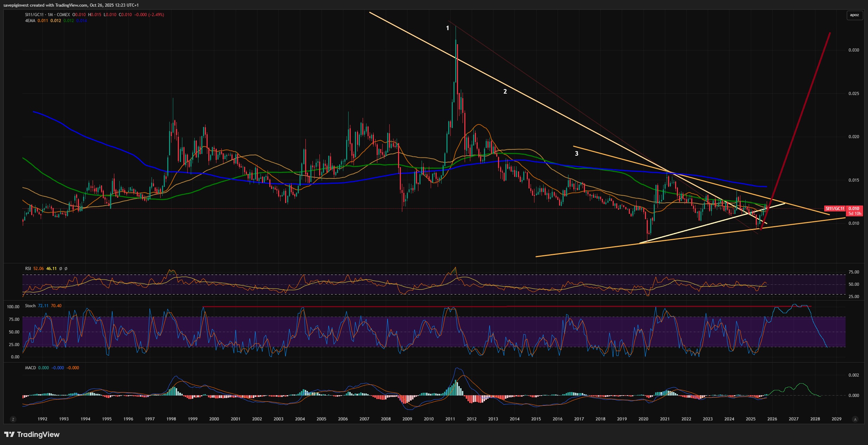Screen dimensions: 868x445
Task: Select the RSI indicator label
Action: [28, 269]
